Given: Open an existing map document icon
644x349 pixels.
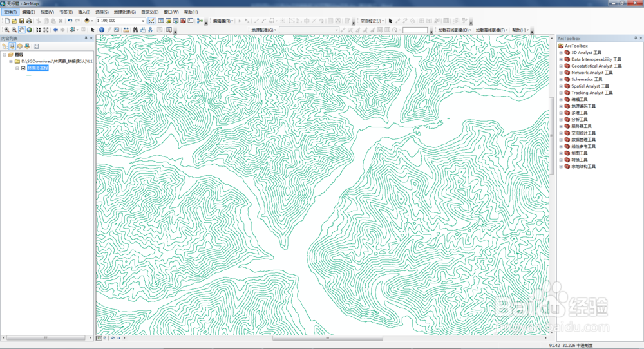Looking at the screenshot, I should coord(14,21).
